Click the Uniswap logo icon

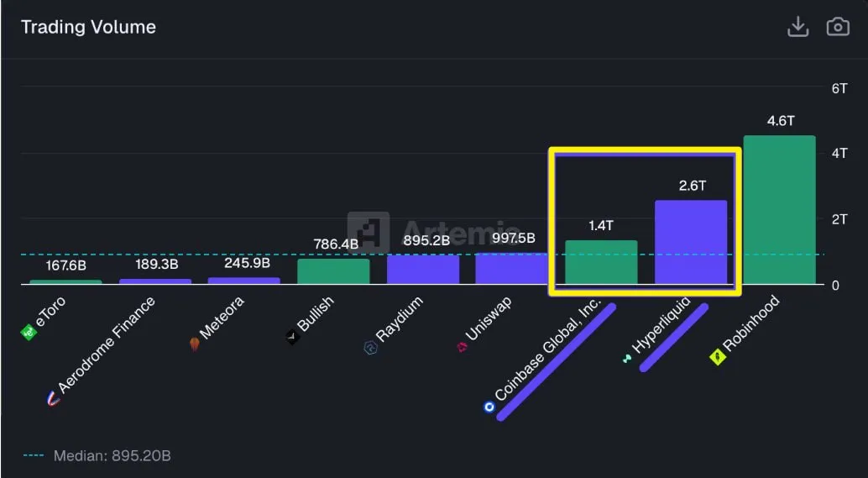(x=461, y=347)
